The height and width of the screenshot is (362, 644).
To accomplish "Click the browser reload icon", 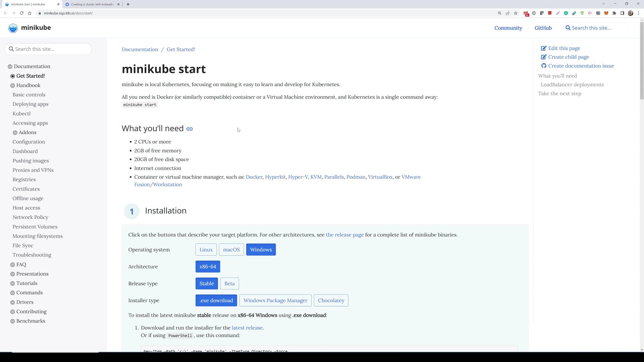I will click(x=21, y=13).
